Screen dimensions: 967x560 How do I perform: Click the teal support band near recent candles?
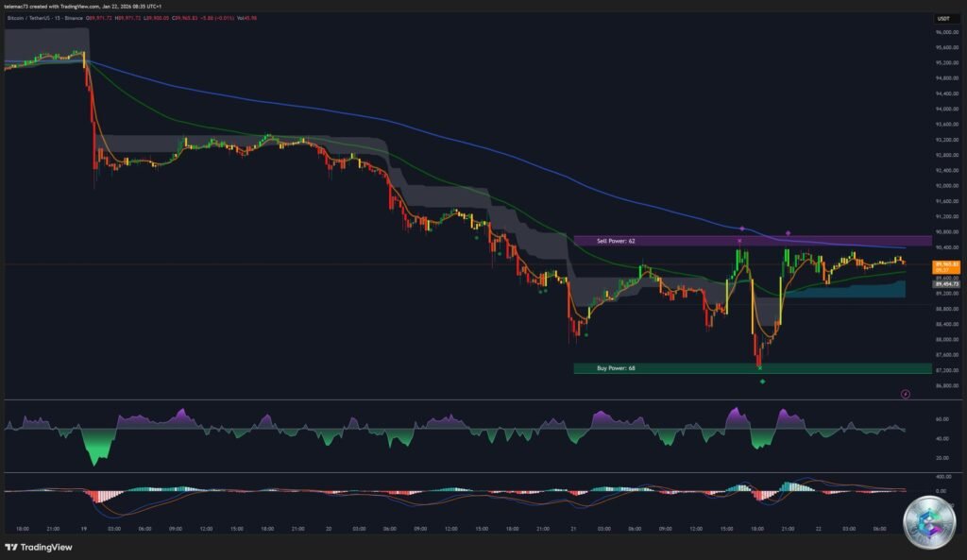[843, 291]
